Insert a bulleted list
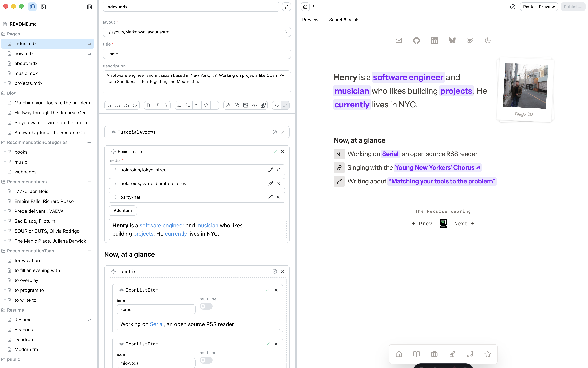The width and height of the screenshot is (588, 368). (179, 105)
